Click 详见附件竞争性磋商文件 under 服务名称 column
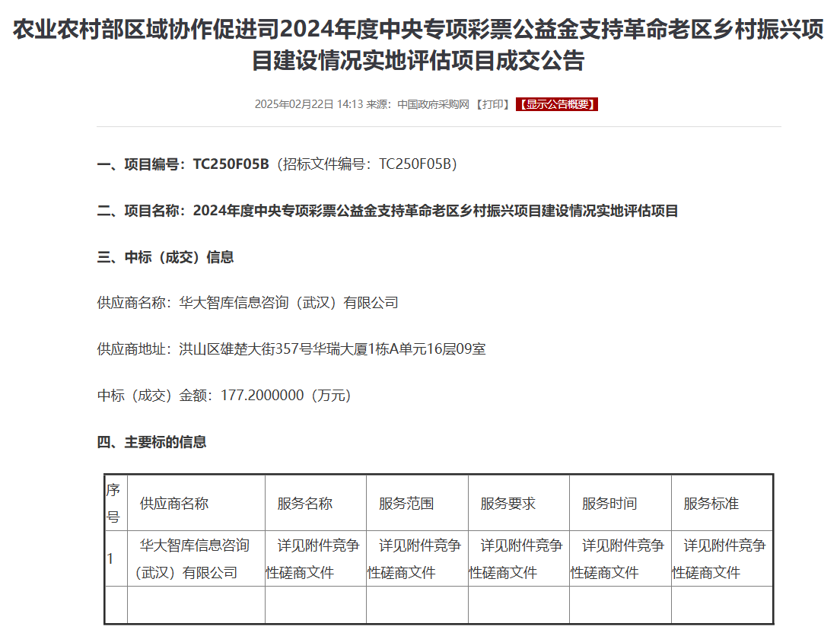The width and height of the screenshot is (840, 633). click(316, 558)
